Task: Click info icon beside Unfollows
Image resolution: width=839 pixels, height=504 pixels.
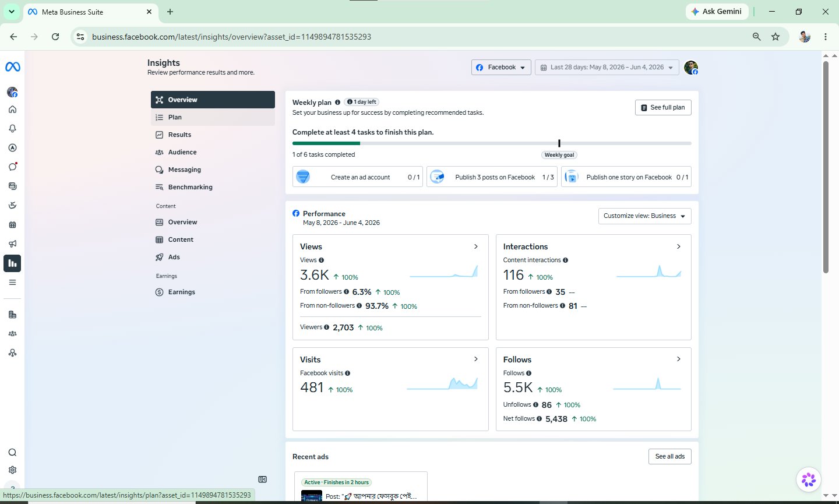Action: pyautogui.click(x=535, y=404)
